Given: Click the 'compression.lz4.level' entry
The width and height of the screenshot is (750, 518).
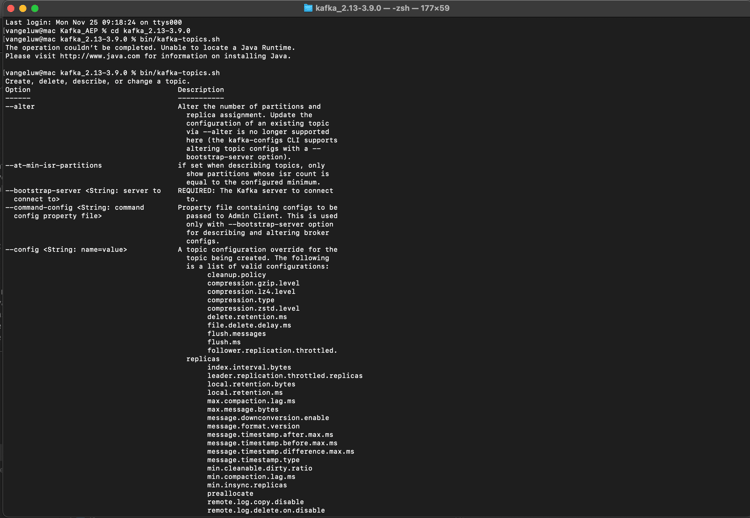Looking at the screenshot, I should (x=251, y=292).
